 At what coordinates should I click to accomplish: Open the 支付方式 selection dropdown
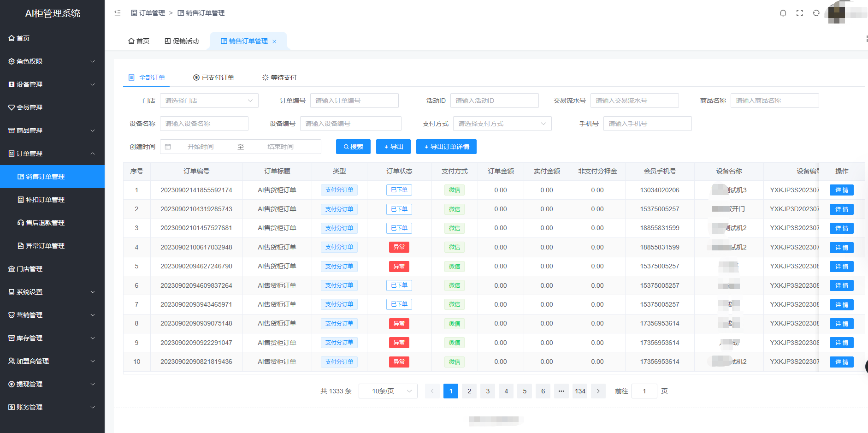pos(502,124)
